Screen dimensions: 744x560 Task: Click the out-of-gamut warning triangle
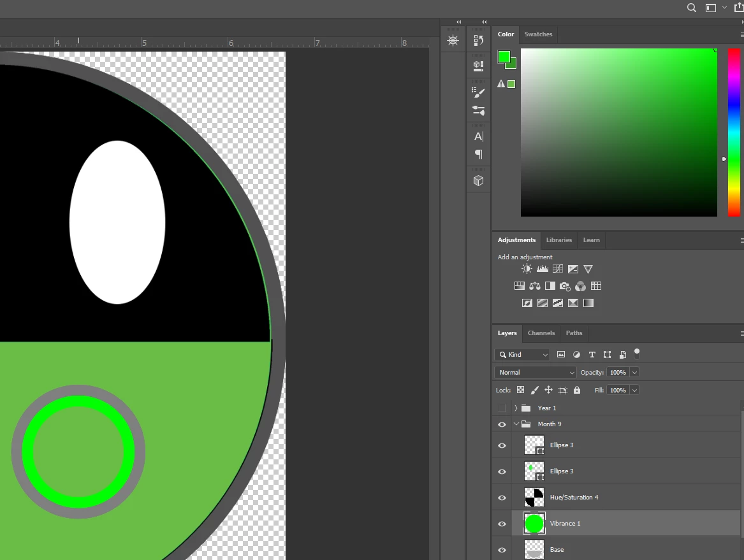click(501, 84)
